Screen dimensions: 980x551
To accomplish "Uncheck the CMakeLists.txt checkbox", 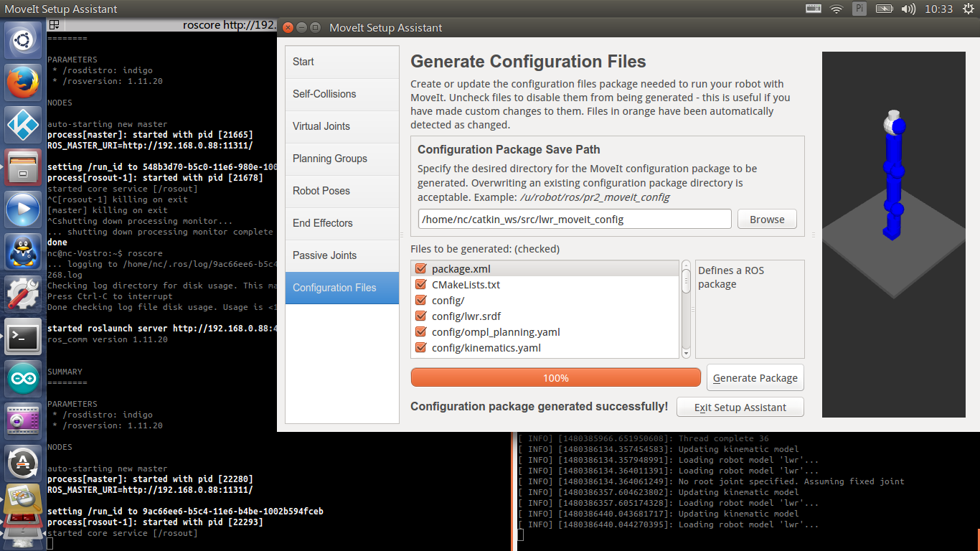I will (x=421, y=285).
